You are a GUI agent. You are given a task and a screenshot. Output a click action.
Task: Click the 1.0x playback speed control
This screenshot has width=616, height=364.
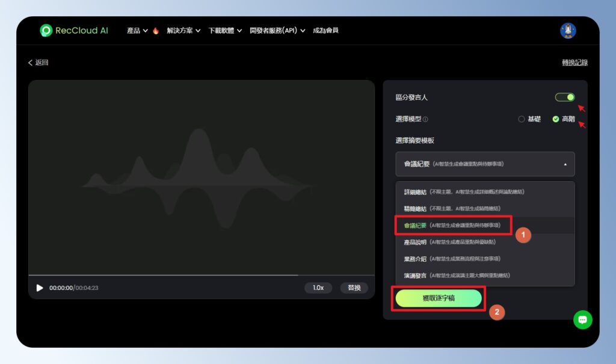coord(318,288)
